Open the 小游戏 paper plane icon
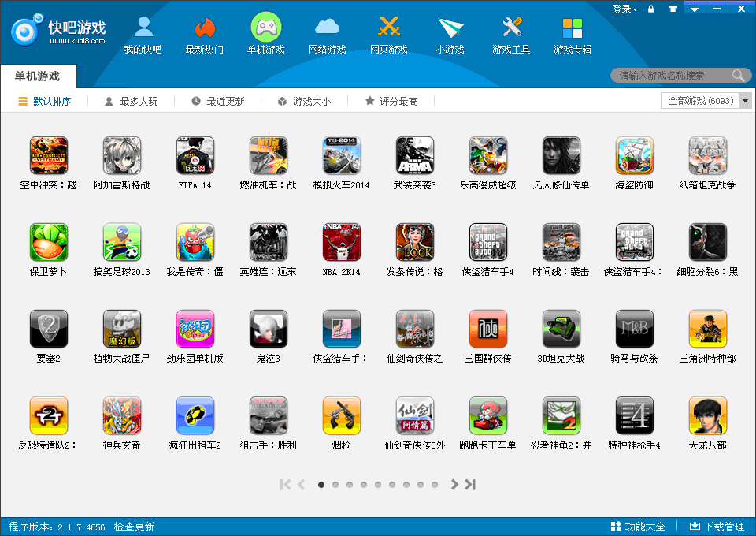This screenshot has height=536, width=756. coord(450,28)
